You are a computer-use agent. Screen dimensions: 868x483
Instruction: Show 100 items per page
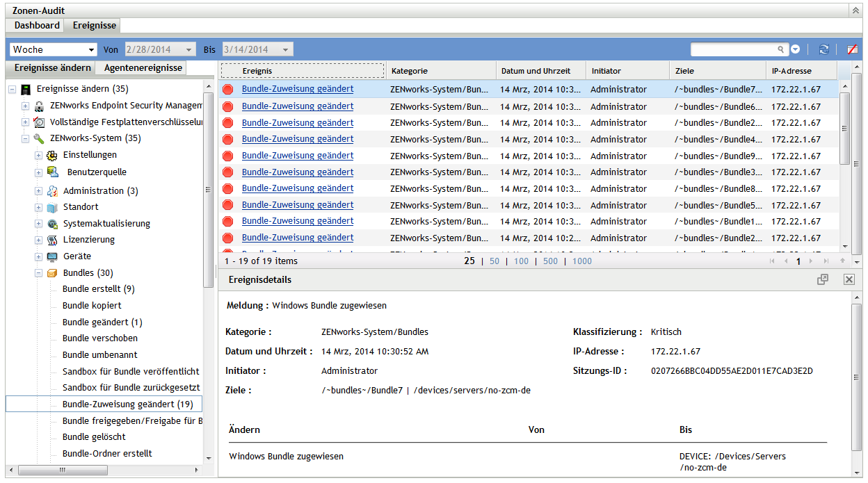click(521, 261)
